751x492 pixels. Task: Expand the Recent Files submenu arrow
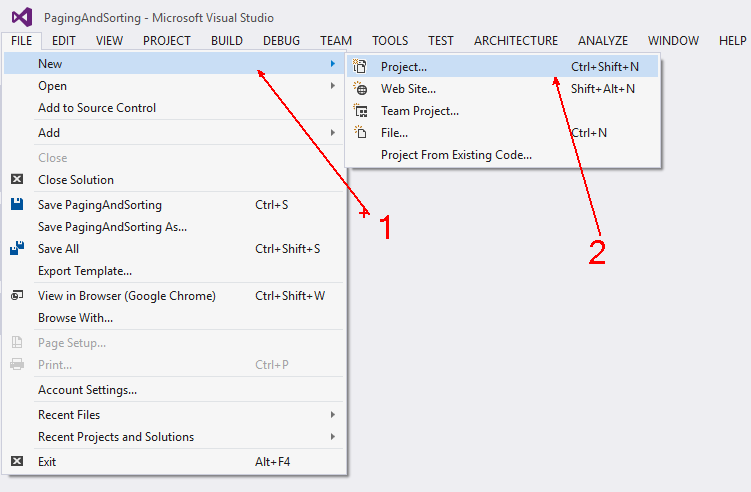tap(333, 414)
